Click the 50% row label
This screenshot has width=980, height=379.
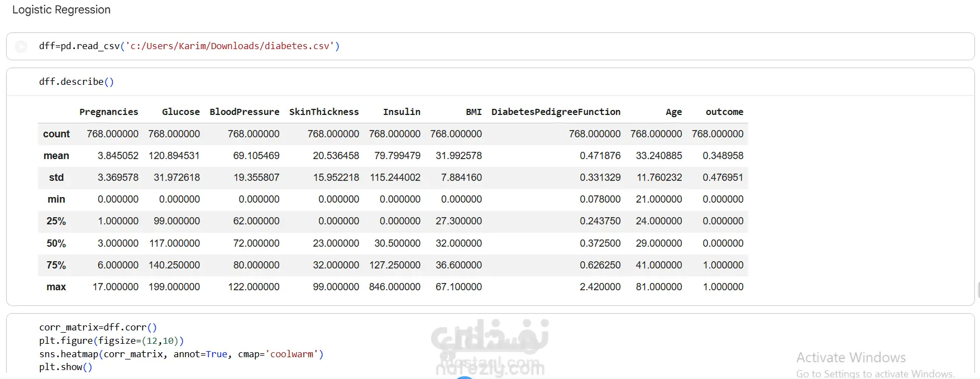(56, 243)
